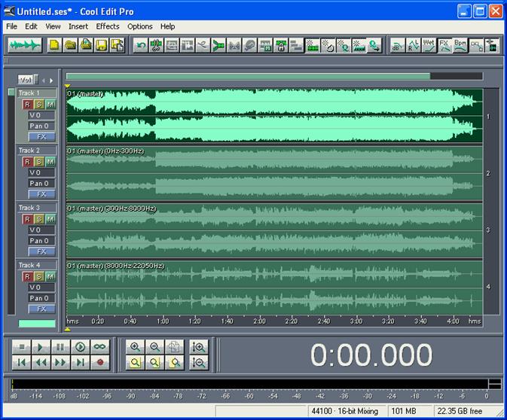The height and width of the screenshot is (420, 507).
Task: Arm Track 3 for recording
Action: click(27, 219)
